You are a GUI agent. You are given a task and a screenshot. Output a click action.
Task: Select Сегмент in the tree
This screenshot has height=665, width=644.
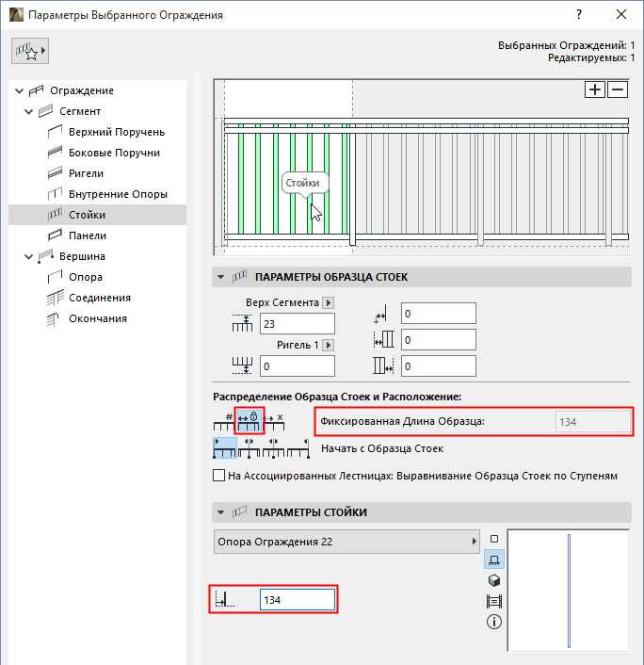(x=80, y=111)
